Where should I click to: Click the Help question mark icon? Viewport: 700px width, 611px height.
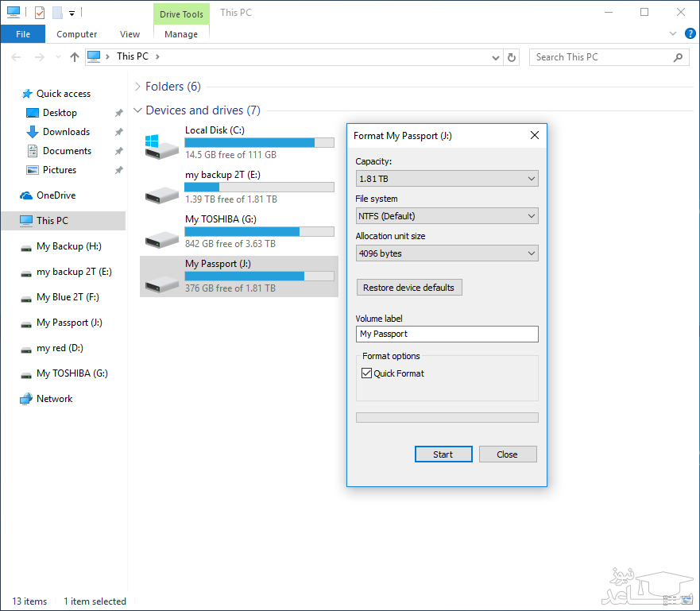pos(690,34)
